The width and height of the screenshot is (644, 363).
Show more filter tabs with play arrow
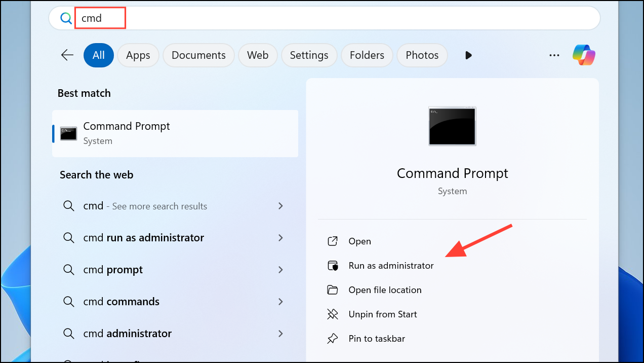tap(468, 55)
